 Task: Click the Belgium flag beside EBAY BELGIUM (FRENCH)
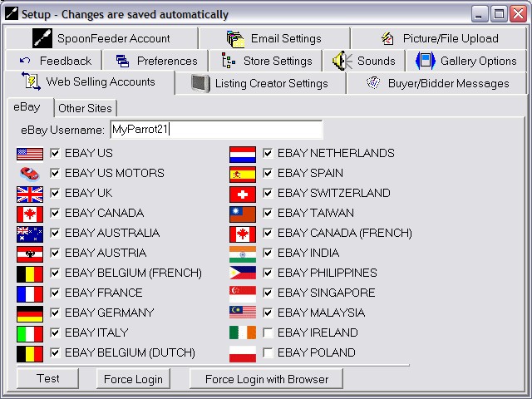point(30,274)
